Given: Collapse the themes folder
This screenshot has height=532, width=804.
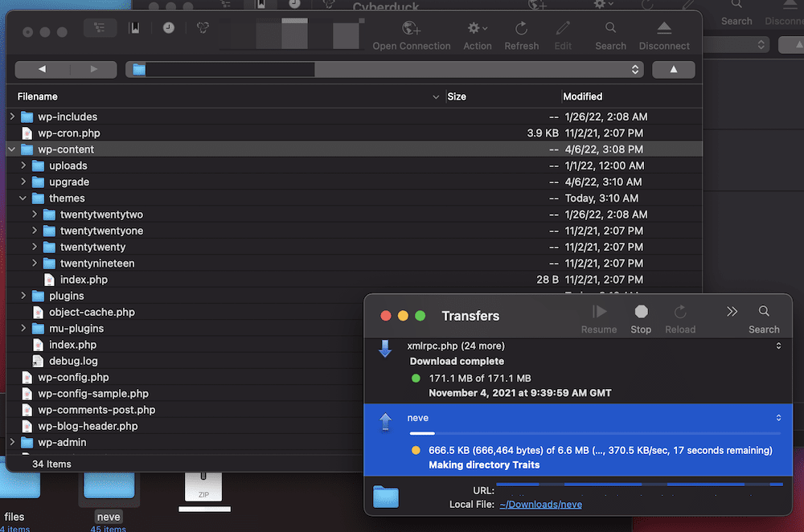Looking at the screenshot, I should click(24, 198).
